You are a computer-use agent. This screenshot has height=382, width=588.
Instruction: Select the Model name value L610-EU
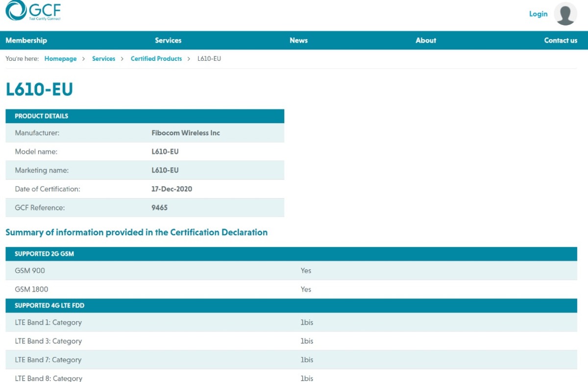(165, 152)
